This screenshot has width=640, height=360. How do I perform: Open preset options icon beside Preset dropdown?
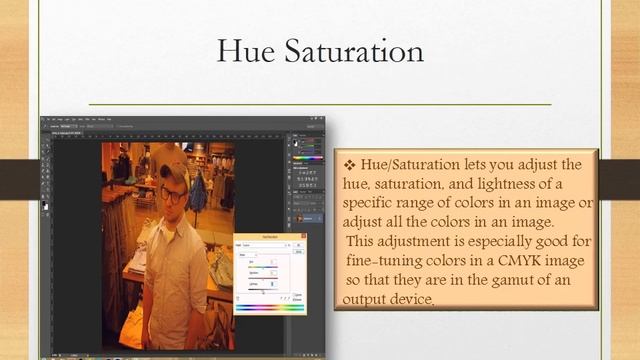coord(289,245)
